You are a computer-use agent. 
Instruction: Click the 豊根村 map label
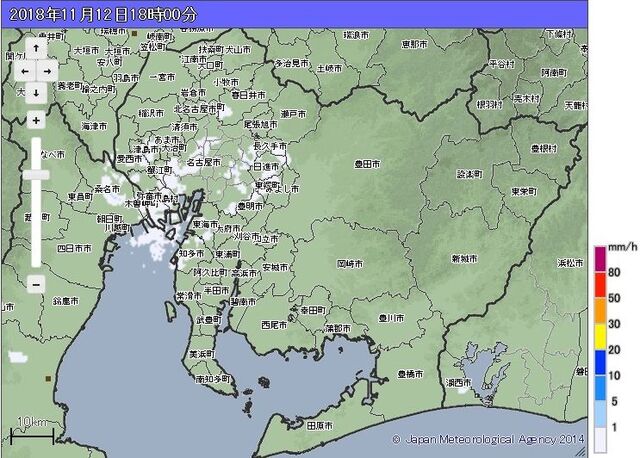pyautogui.click(x=544, y=148)
